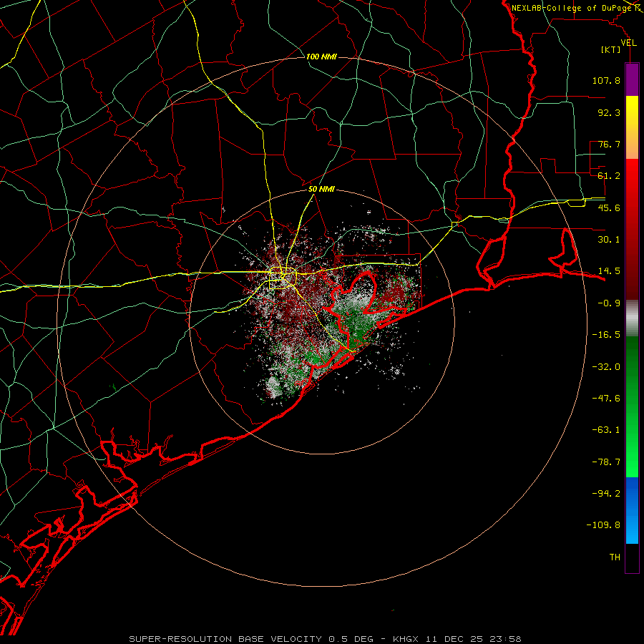This screenshot has height=644, width=644.
Task: Click the KHGX station identifier in the caption
Action: (406, 639)
